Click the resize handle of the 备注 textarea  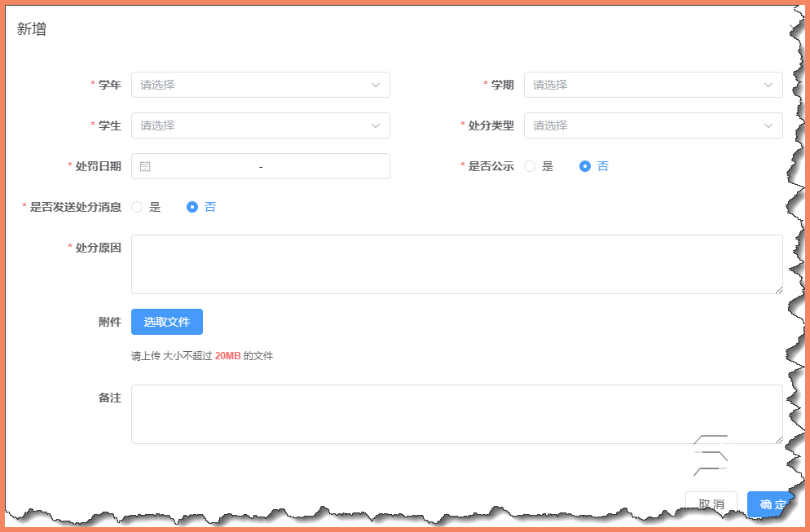(778, 440)
